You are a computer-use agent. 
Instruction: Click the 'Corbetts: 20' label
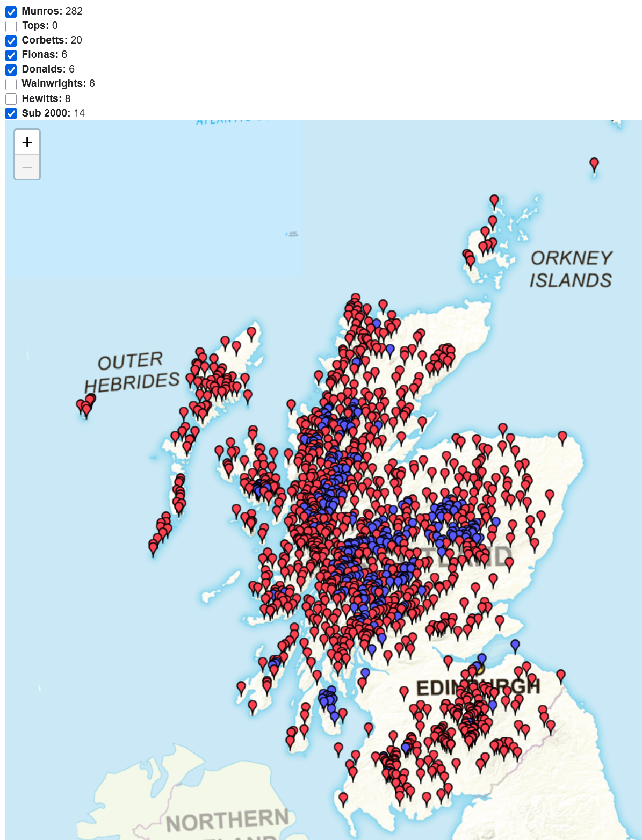click(x=52, y=40)
